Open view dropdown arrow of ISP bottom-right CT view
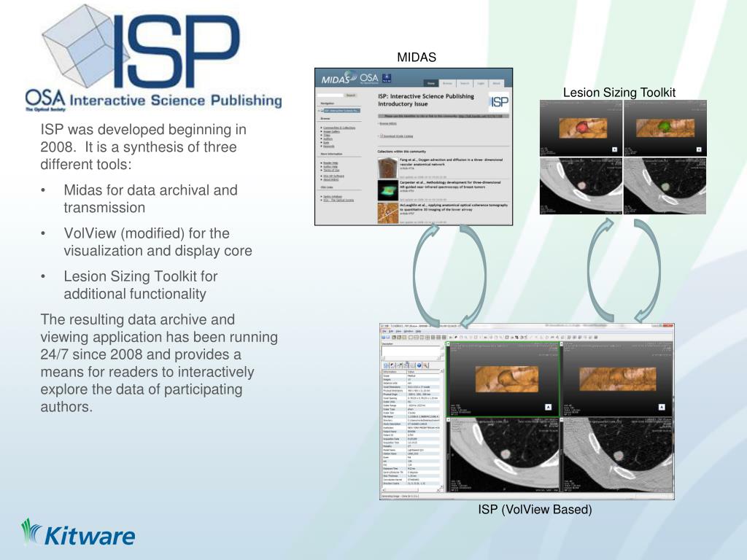The height and width of the screenshot is (560, 747). [x=562, y=420]
